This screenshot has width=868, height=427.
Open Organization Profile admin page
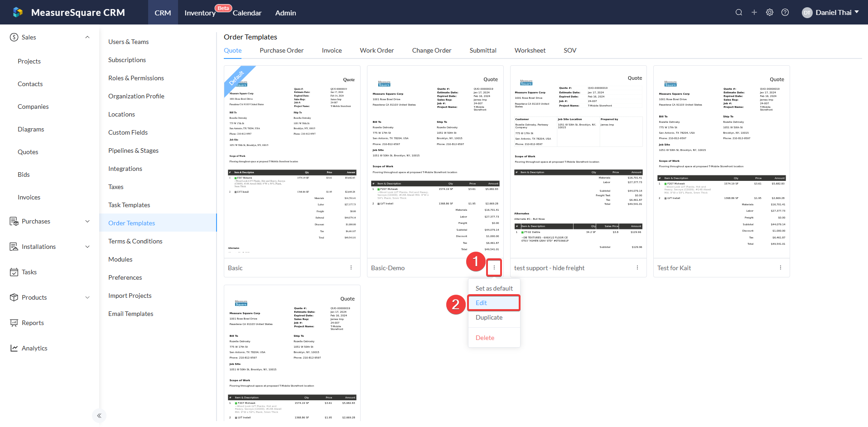[136, 96]
